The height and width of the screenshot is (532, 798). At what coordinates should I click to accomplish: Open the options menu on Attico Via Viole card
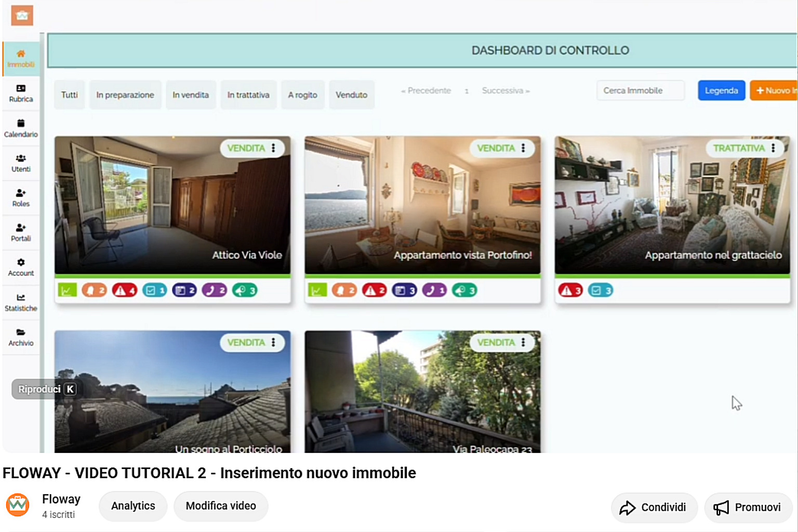pyautogui.click(x=273, y=148)
